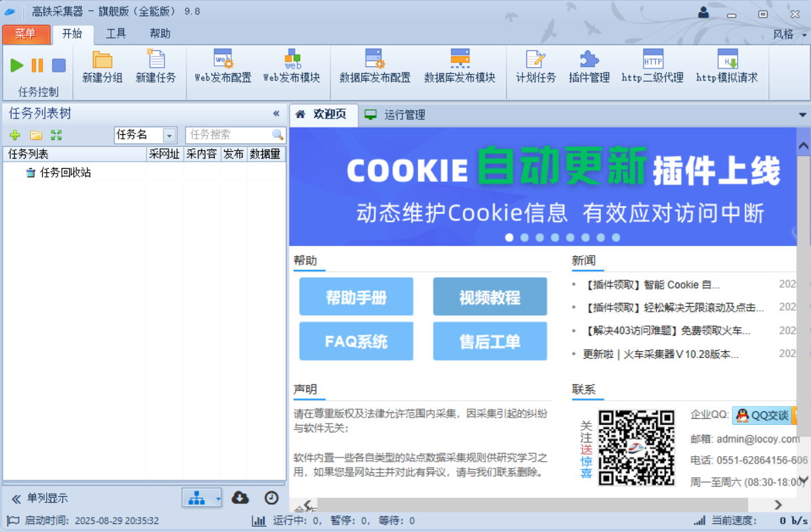Open the 风格 style dropdown
811x532 pixels.
[x=790, y=35]
